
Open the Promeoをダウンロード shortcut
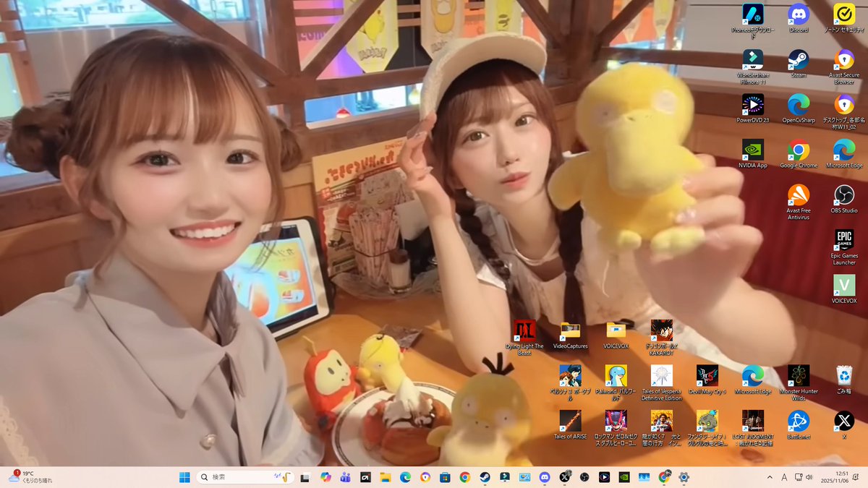[x=753, y=22]
